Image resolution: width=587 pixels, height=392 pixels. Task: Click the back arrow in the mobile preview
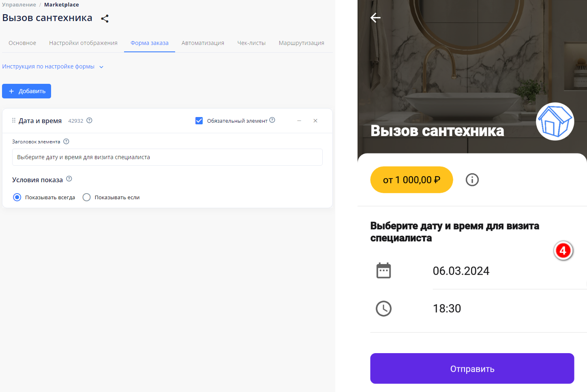point(375,17)
